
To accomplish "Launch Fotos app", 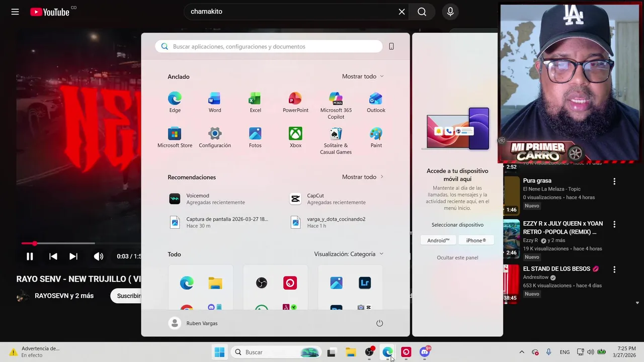I will tap(255, 138).
